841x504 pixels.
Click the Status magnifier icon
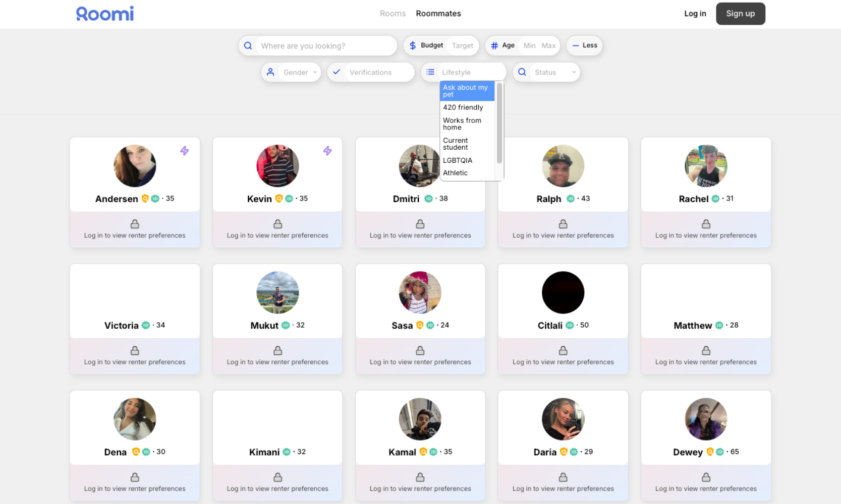[522, 72]
